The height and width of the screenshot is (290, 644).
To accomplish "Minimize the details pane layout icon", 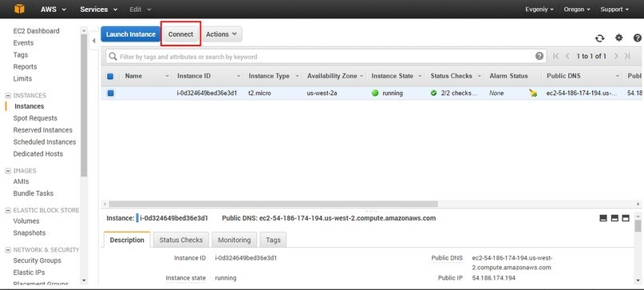I will point(603,218).
